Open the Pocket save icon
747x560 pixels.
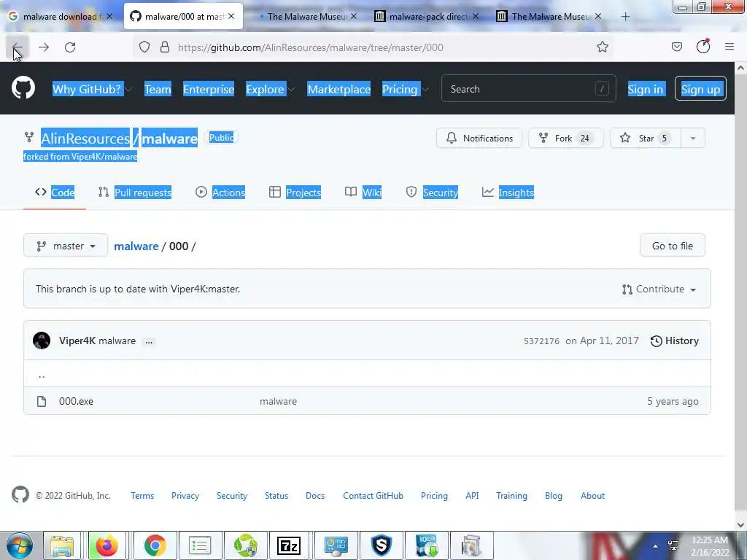[x=676, y=47]
